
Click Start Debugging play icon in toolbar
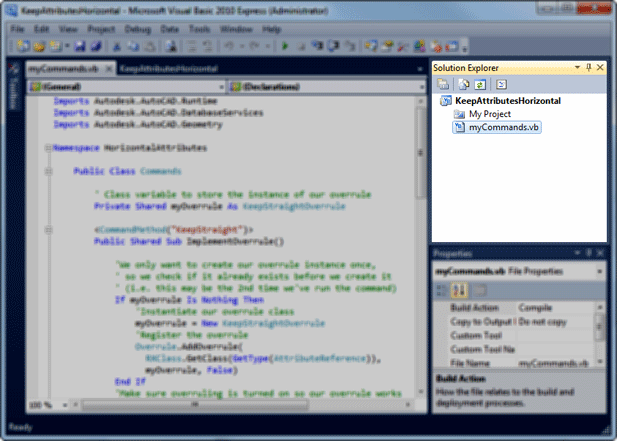[x=285, y=46]
